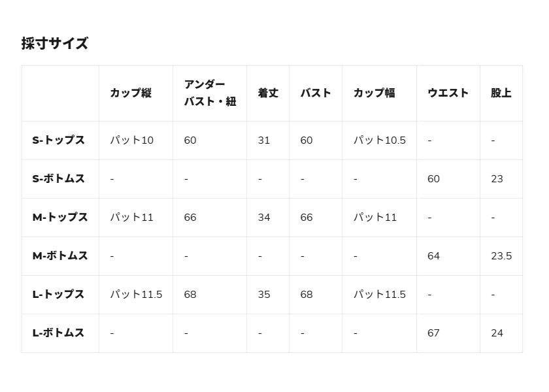Click the カップ幅 column header
Screen dimensions: 549x392
374,93
